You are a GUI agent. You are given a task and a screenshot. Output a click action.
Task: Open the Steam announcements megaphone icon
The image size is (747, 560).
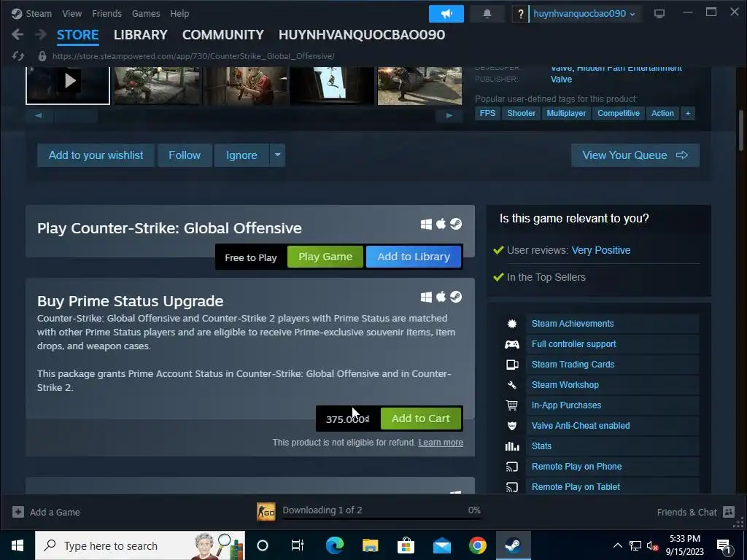pyautogui.click(x=446, y=14)
